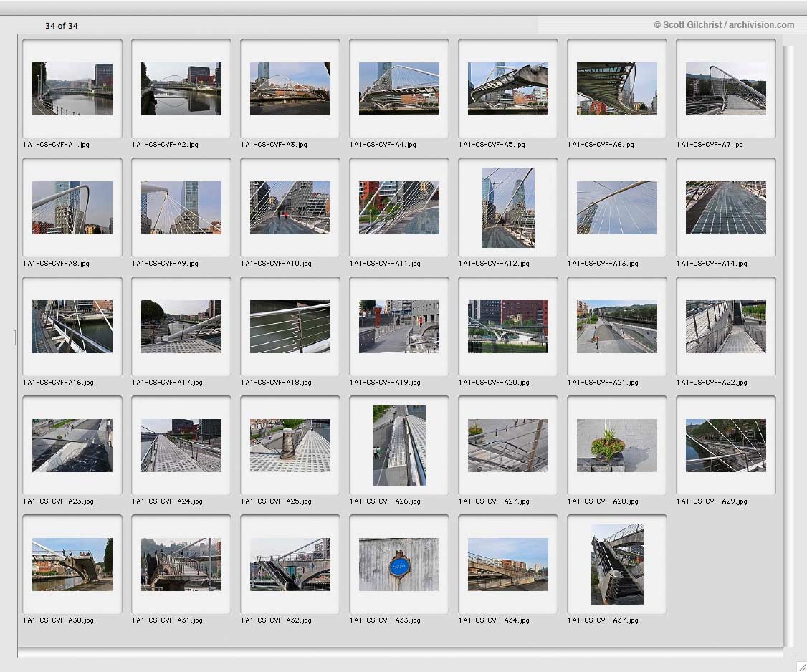
Task: Select stairway thumbnail 1A1-CS-CVF-A37.jpg
Action: pos(616,564)
